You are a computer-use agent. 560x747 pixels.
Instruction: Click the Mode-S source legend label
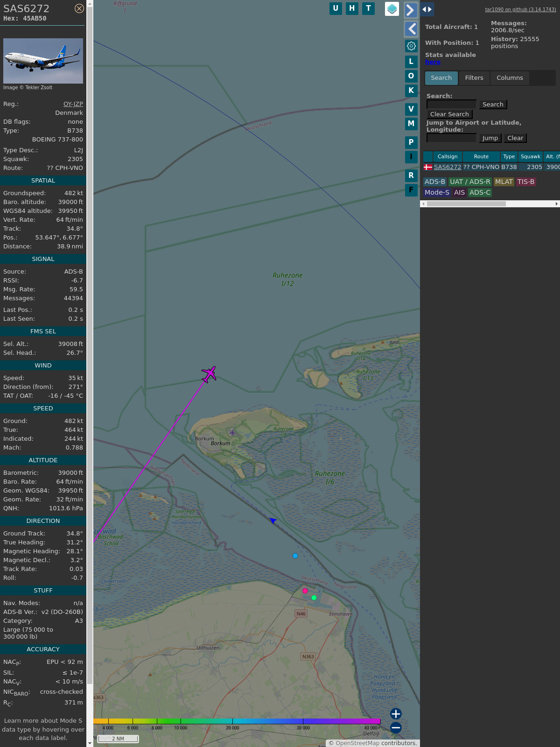coord(437,193)
